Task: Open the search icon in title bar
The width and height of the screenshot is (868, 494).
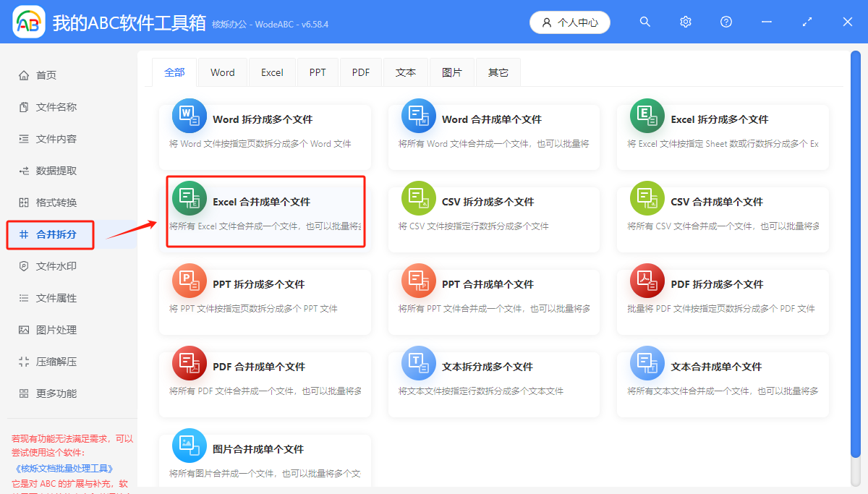Action: 644,22
